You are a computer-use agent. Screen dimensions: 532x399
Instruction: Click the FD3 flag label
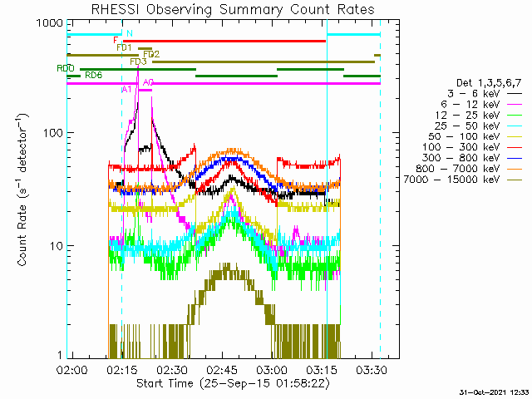tap(139, 62)
